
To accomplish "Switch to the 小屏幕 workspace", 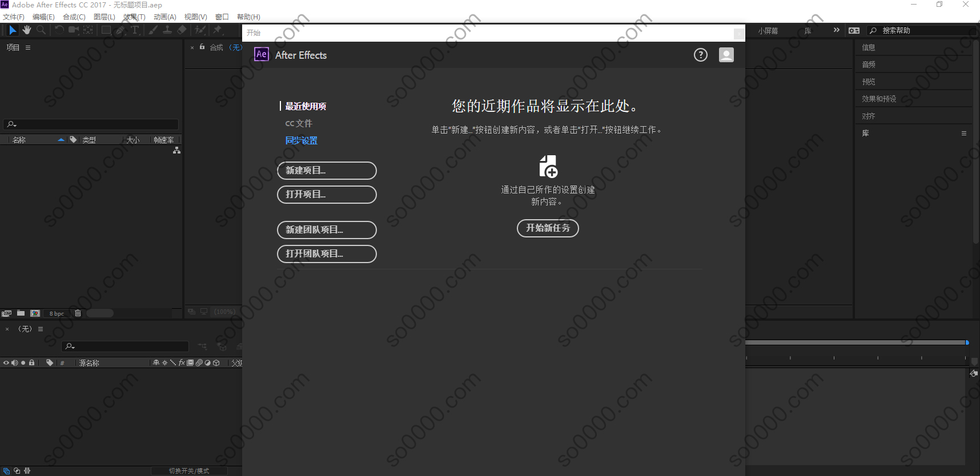I will click(768, 31).
